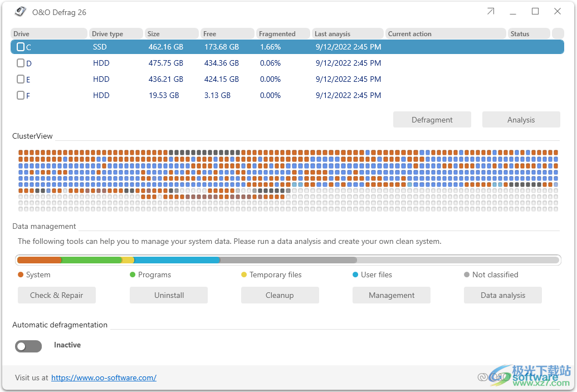Sort by the Fragmented column header
This screenshot has width=577, height=392.
282,33
